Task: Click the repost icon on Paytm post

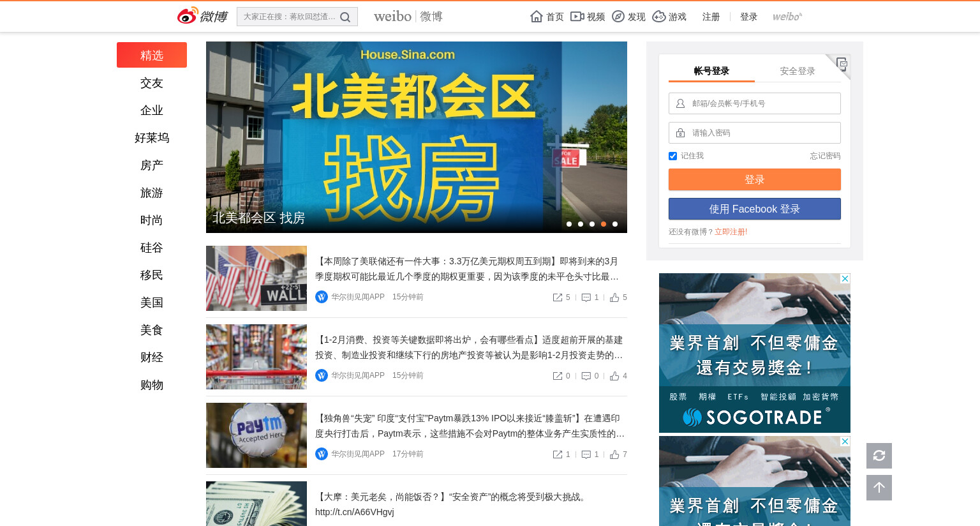Action: [x=558, y=455]
